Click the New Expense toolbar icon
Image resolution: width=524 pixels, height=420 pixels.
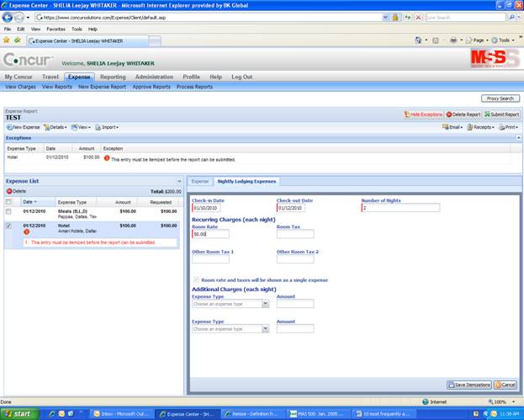click(8, 127)
